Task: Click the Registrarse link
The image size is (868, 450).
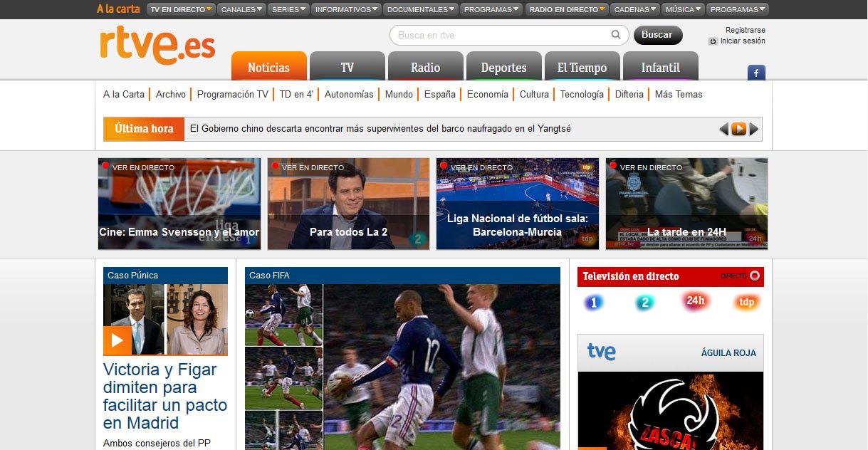Action: click(746, 30)
